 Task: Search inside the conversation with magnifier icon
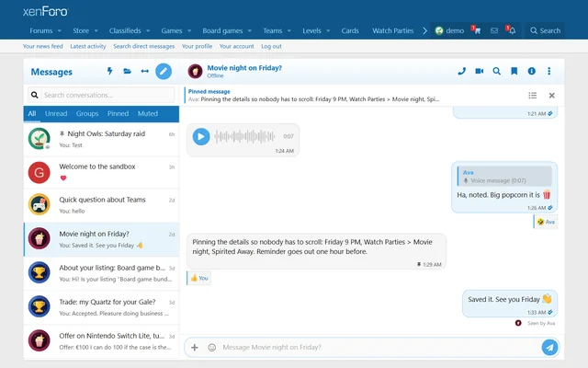(x=496, y=71)
